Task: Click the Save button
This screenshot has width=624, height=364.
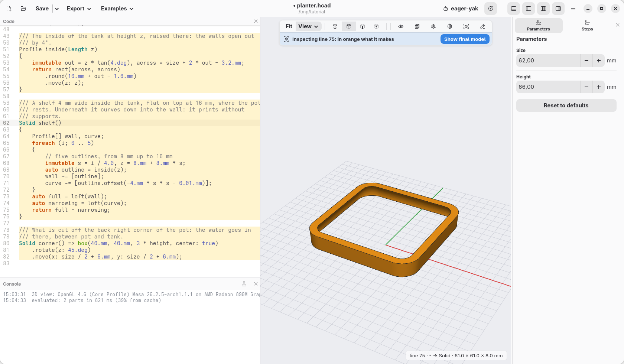Action: coord(42,9)
